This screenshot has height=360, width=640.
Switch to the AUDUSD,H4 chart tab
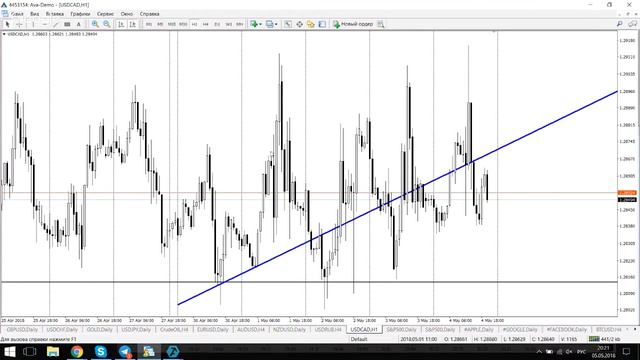pyautogui.click(x=251, y=329)
